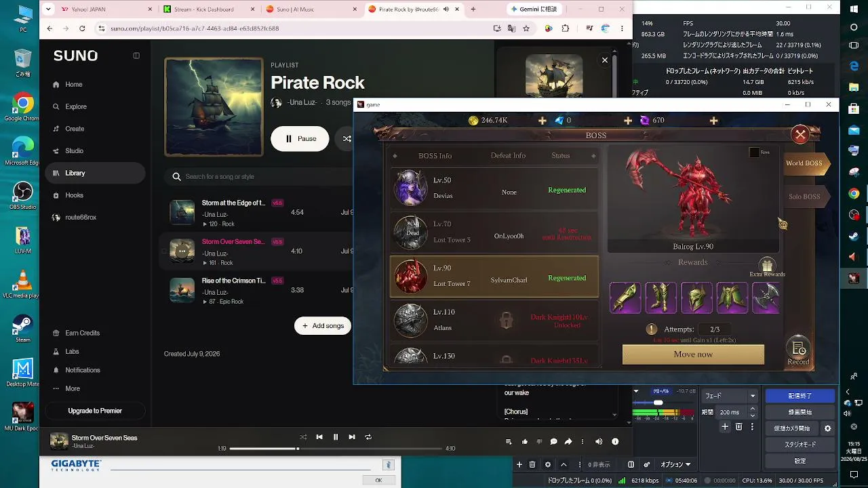
Task: Open Home in Suno sidebar
Action: coord(95,85)
